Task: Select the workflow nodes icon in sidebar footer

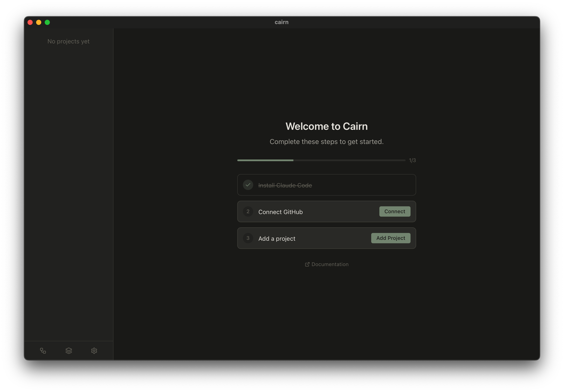Action: point(43,351)
